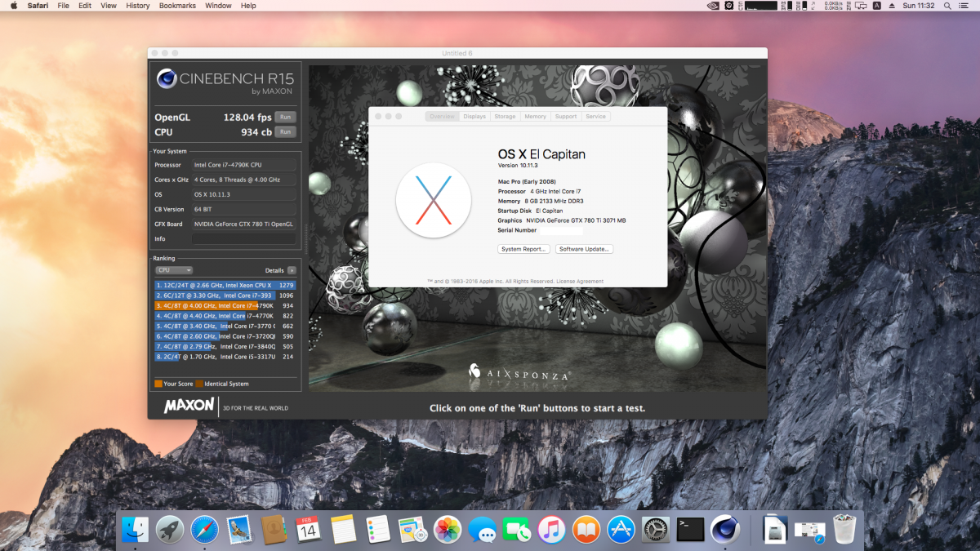Open Notes yellow pad icon in dock
The image size is (980, 551).
pyautogui.click(x=344, y=530)
